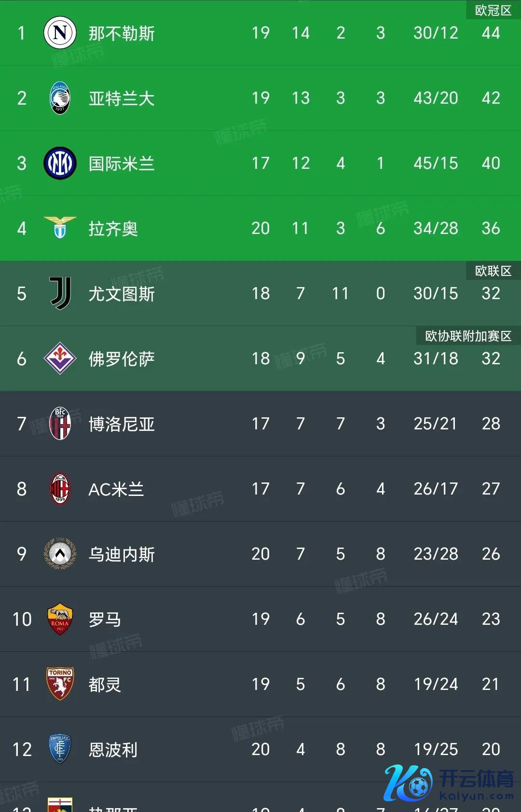Select the 欧冠区 zone label

[x=493, y=10]
